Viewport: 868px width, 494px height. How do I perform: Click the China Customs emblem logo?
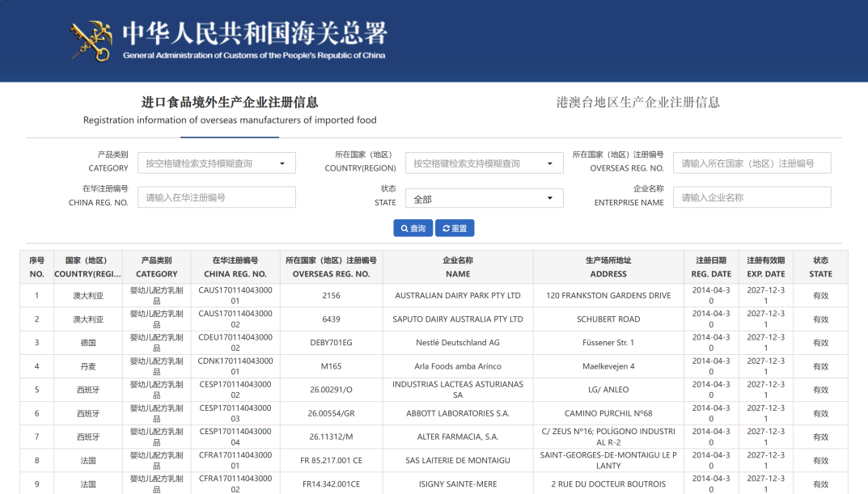click(x=91, y=40)
